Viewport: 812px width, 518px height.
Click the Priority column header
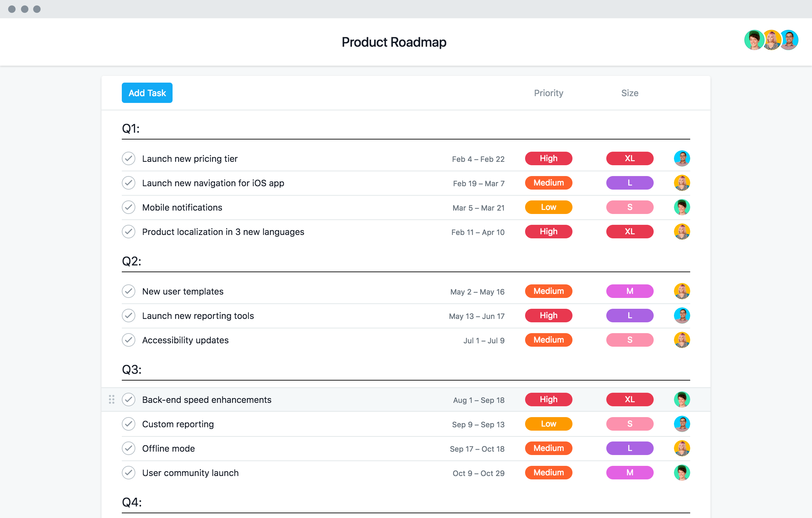pos(548,92)
